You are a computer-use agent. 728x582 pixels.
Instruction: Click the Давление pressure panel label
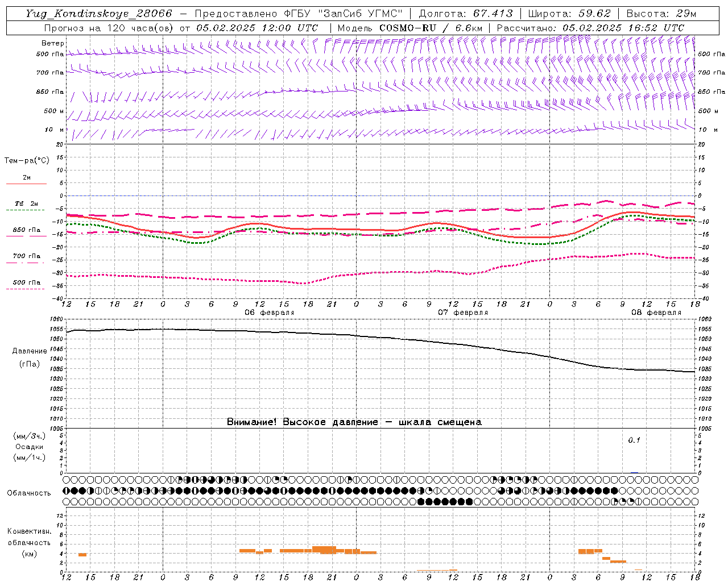[30, 351]
